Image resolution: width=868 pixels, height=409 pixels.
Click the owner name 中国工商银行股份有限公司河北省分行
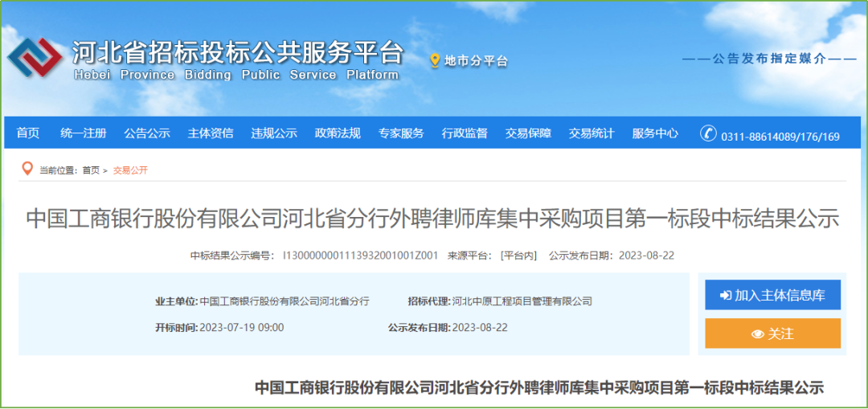(x=285, y=301)
